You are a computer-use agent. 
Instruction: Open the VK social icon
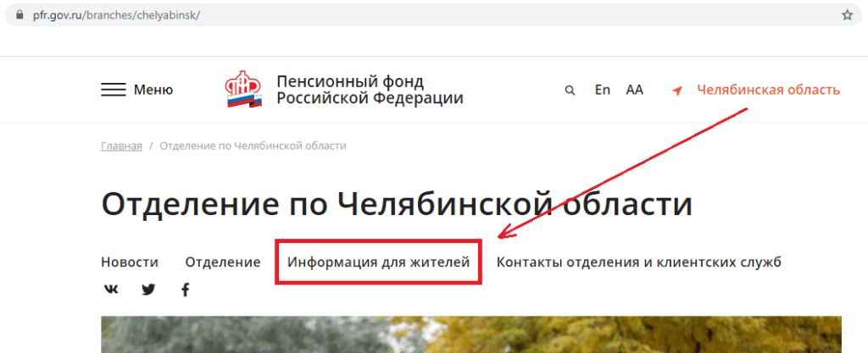(111, 289)
